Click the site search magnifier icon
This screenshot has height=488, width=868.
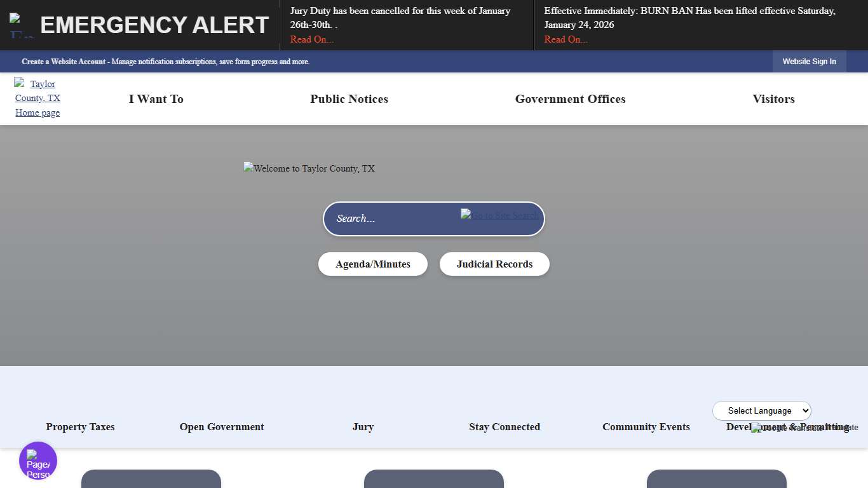[499, 216]
